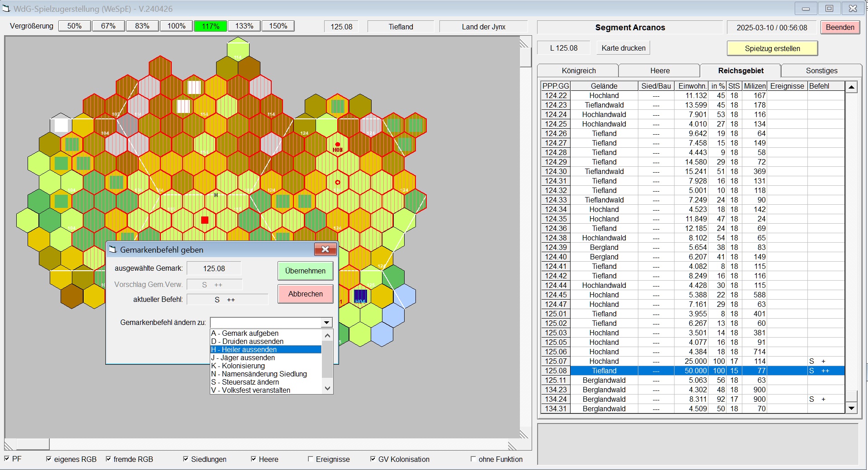Click the H04 dark blue army marker
Viewport: 868px width, 470px height.
[x=360, y=296]
